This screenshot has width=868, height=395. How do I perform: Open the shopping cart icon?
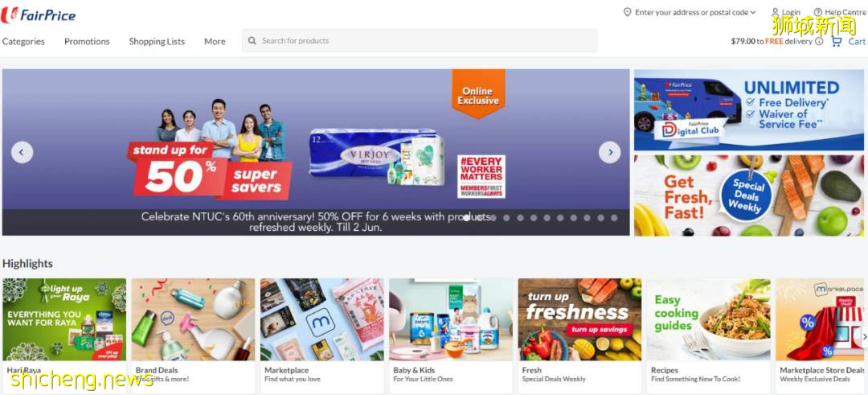coord(836,41)
